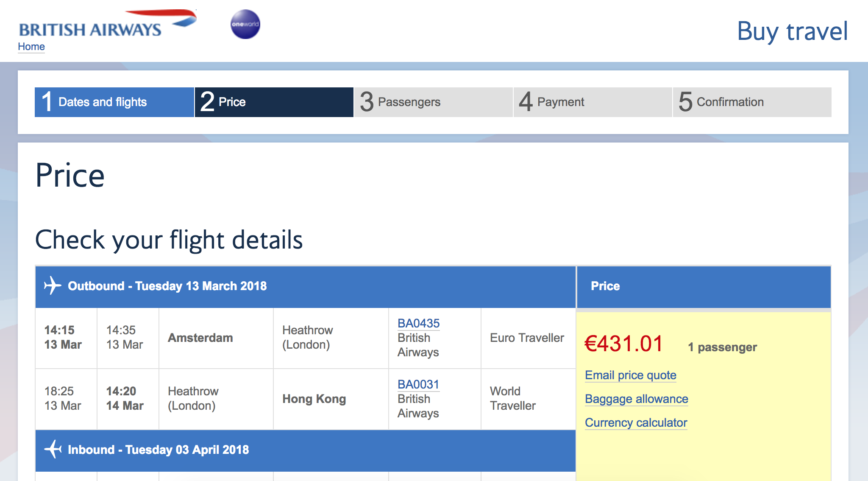Click the British Airways logo

[x=108, y=25]
